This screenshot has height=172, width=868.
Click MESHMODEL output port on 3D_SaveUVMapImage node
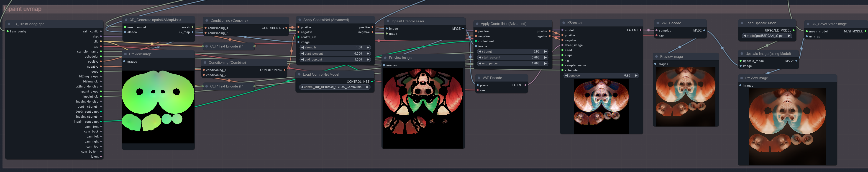coord(865,32)
